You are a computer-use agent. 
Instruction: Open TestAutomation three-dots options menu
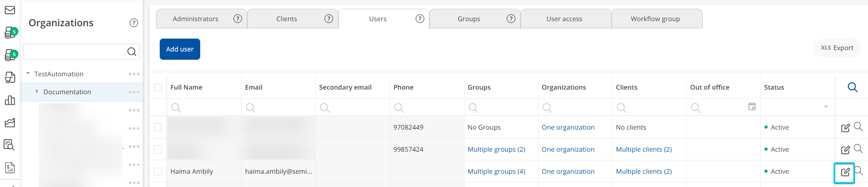134,74
